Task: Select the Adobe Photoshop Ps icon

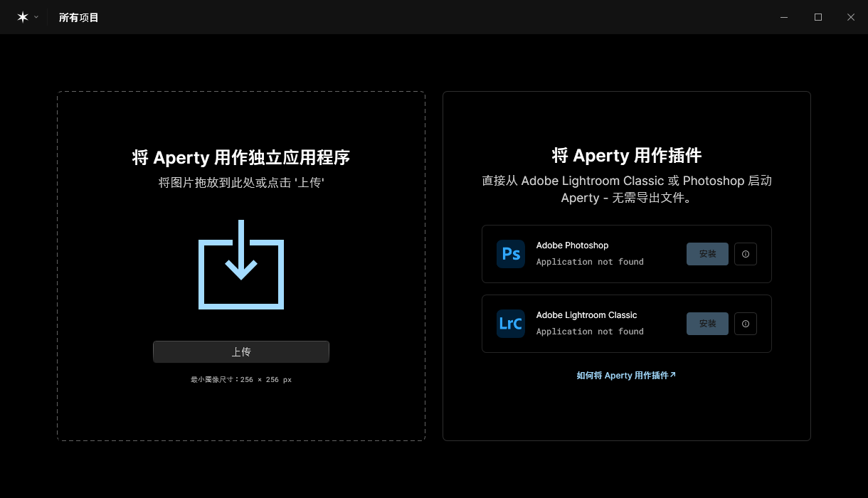Action: click(511, 254)
